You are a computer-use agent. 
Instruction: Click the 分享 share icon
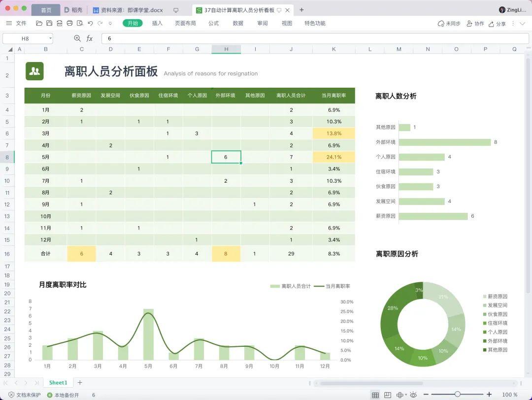click(491, 24)
